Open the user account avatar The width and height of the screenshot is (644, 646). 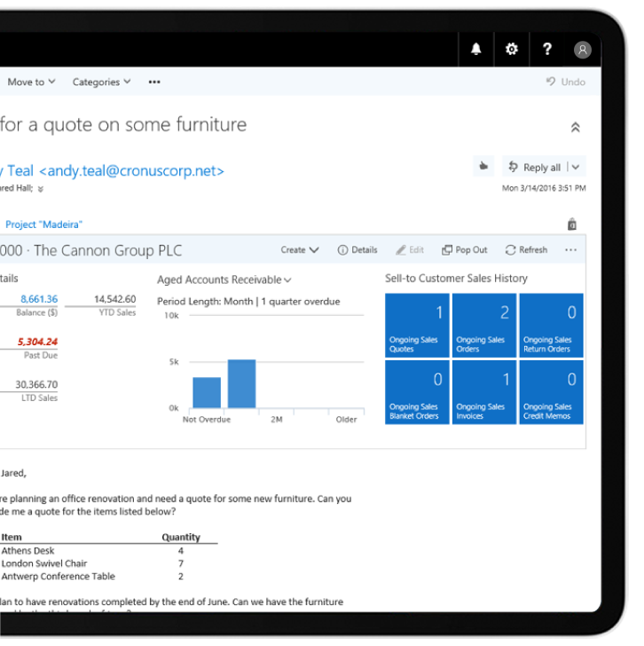(x=582, y=50)
